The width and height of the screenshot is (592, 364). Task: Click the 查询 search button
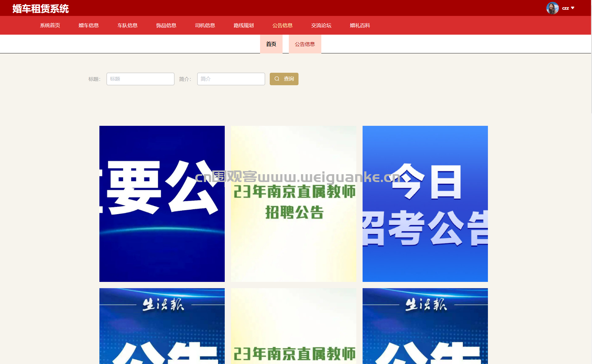pyautogui.click(x=284, y=79)
